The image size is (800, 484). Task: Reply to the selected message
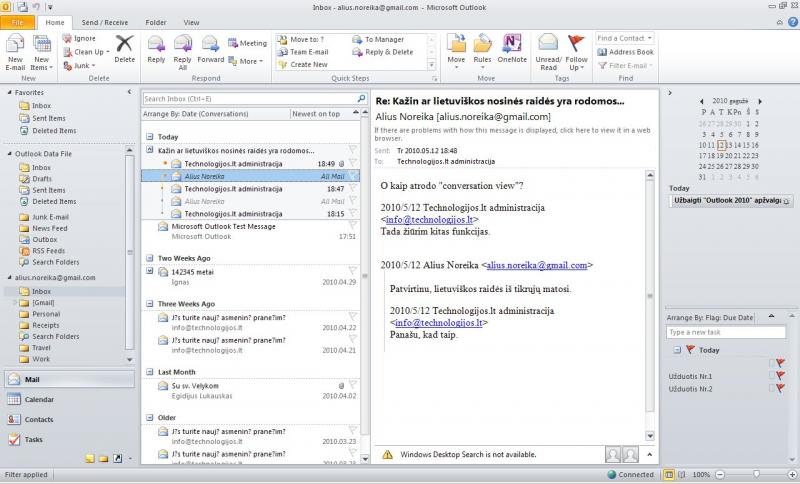[x=156, y=49]
